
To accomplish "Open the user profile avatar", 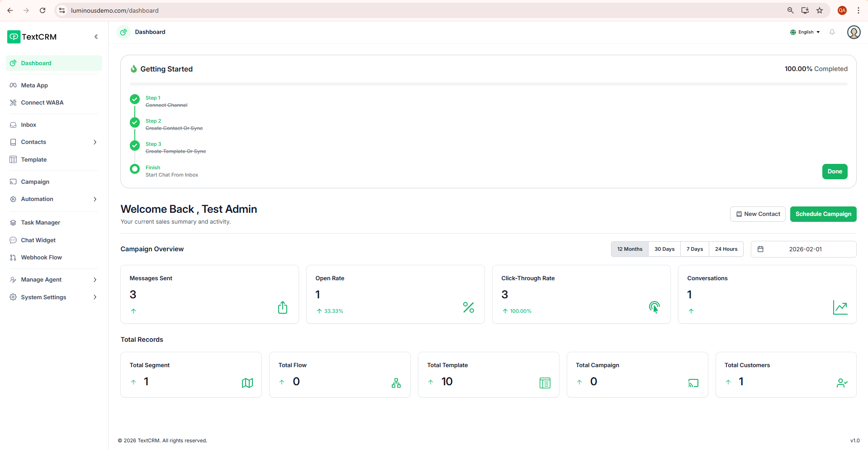I will point(854,32).
